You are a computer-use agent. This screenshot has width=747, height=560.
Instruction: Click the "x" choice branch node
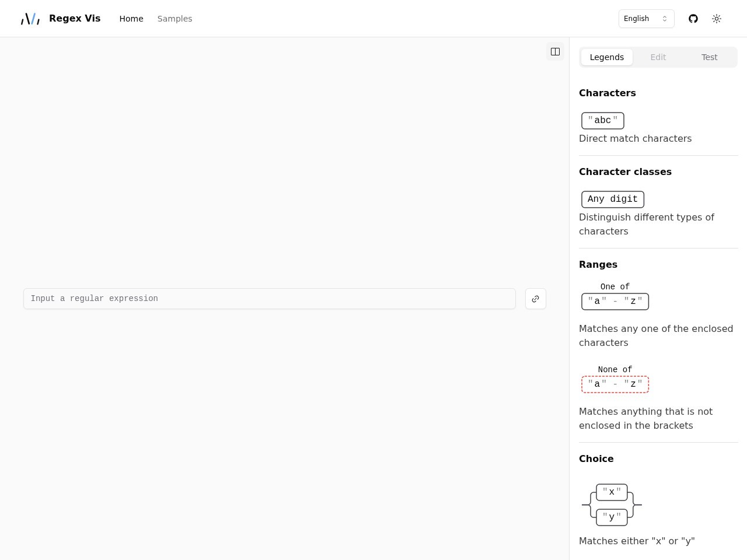pyautogui.click(x=612, y=492)
